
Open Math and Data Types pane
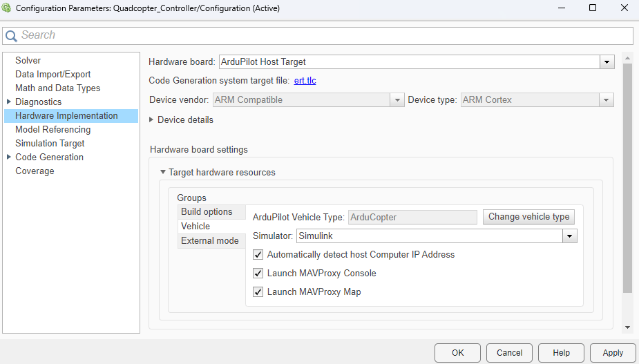(57, 88)
